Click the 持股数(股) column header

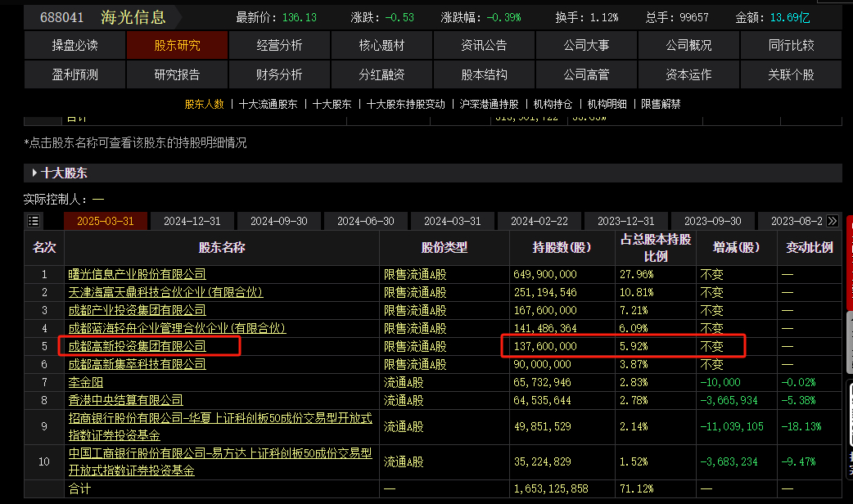click(x=562, y=247)
